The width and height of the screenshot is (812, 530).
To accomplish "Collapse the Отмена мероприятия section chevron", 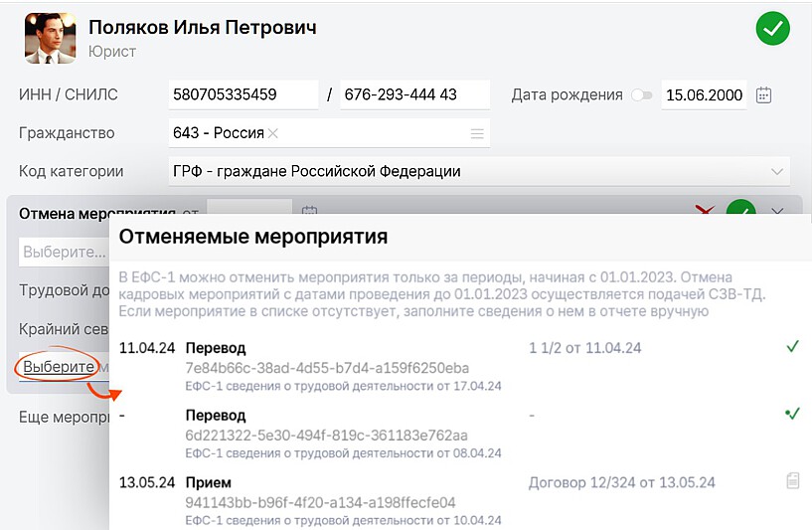I will point(777,212).
